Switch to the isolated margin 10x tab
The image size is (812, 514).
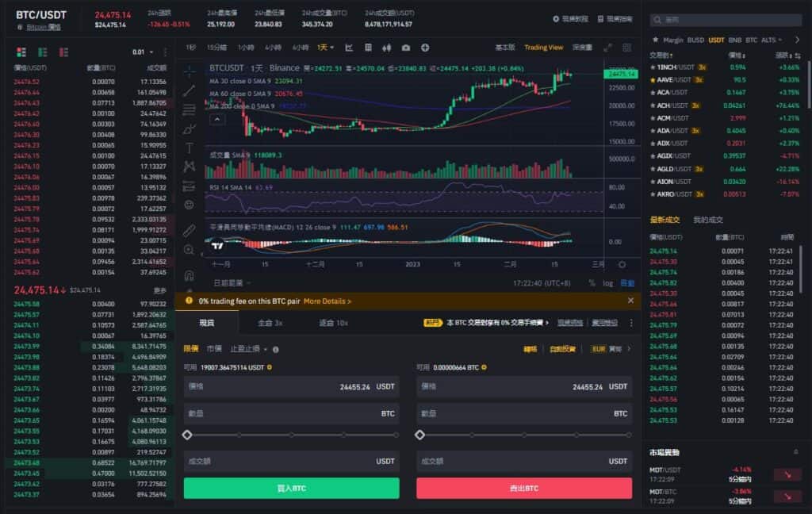pos(333,323)
